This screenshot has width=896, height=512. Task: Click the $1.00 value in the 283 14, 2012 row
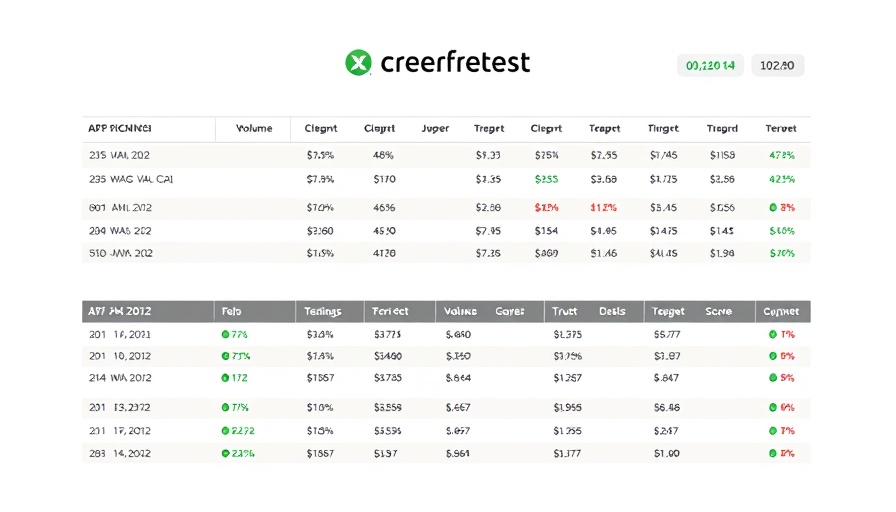(x=667, y=453)
